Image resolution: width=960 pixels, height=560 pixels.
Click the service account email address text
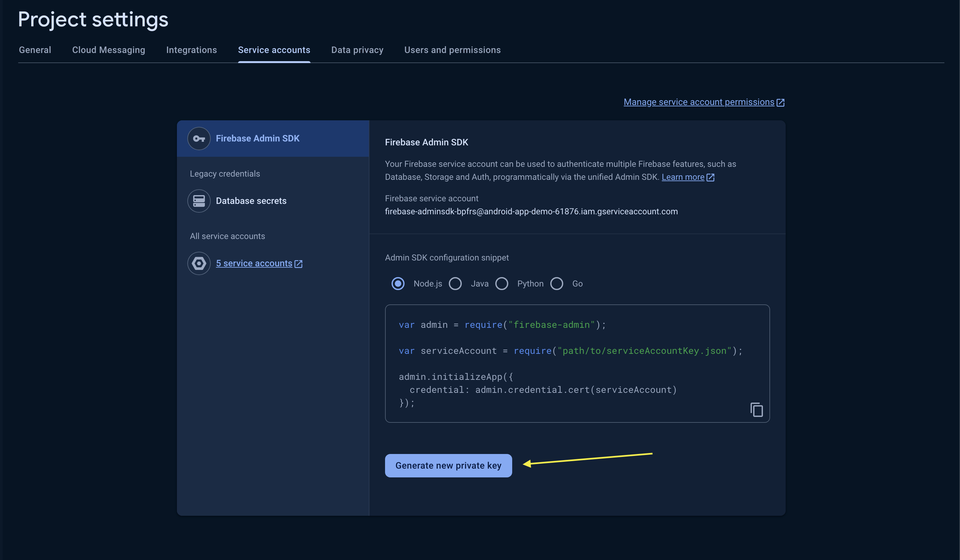tap(531, 211)
